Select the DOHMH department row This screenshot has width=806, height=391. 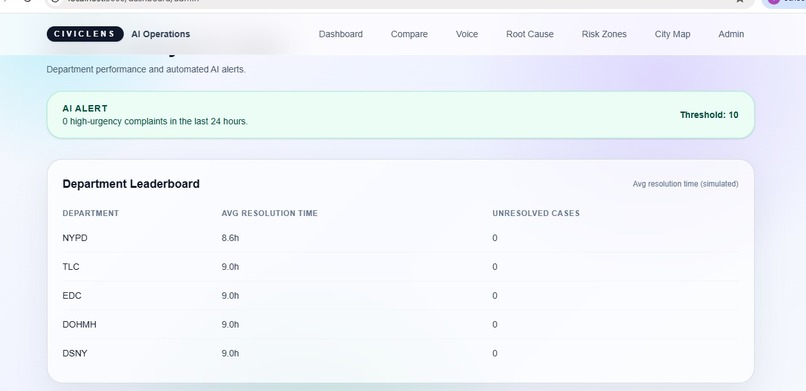click(x=400, y=324)
